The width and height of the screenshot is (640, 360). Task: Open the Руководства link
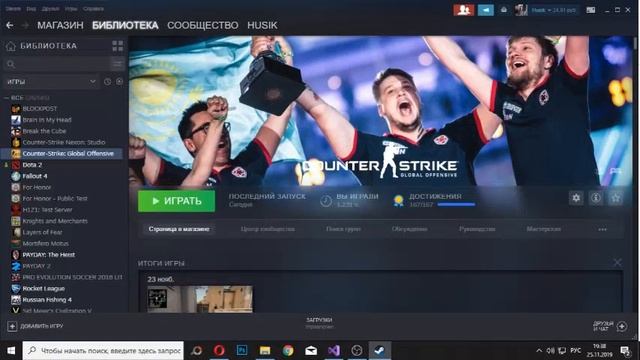pyautogui.click(x=477, y=229)
